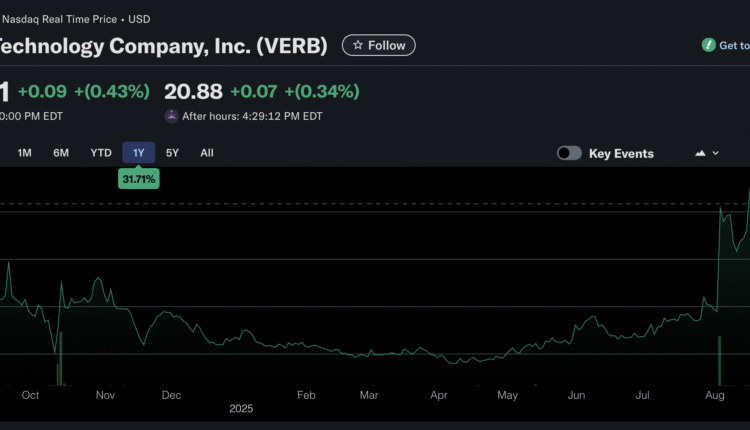The width and height of the screenshot is (750, 430).
Task: Select the 1M time range
Action: (x=25, y=153)
